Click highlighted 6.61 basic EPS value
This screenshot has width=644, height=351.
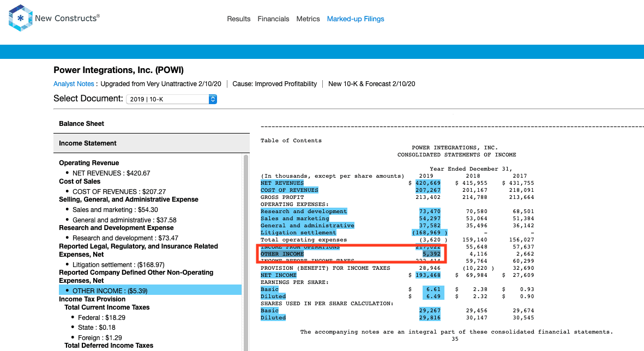coord(434,289)
